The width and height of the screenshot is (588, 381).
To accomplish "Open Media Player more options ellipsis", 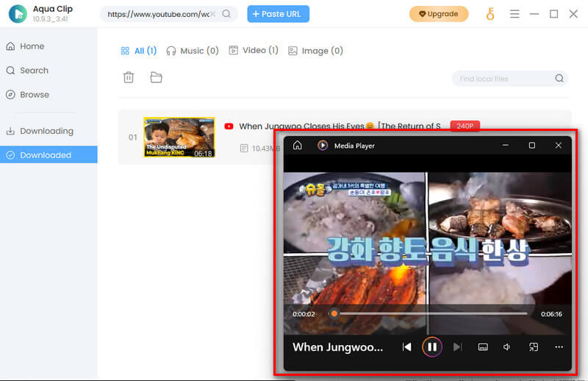I will [559, 347].
